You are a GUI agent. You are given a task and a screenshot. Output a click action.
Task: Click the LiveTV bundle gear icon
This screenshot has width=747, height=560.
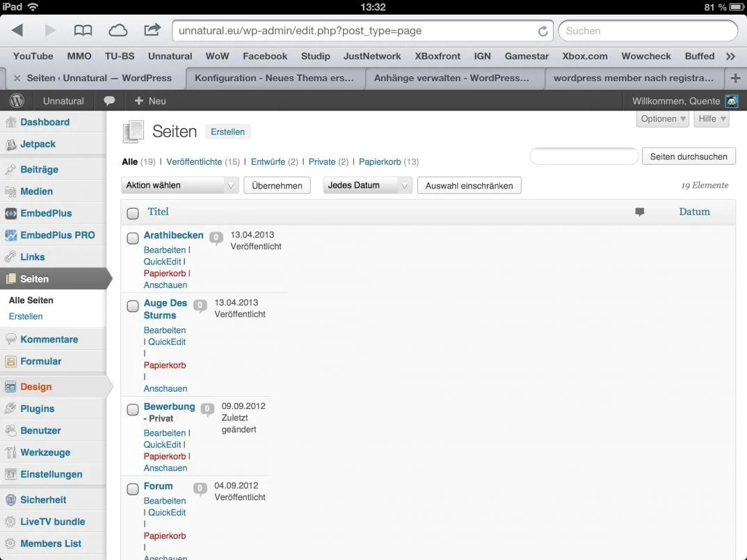pos(10,522)
